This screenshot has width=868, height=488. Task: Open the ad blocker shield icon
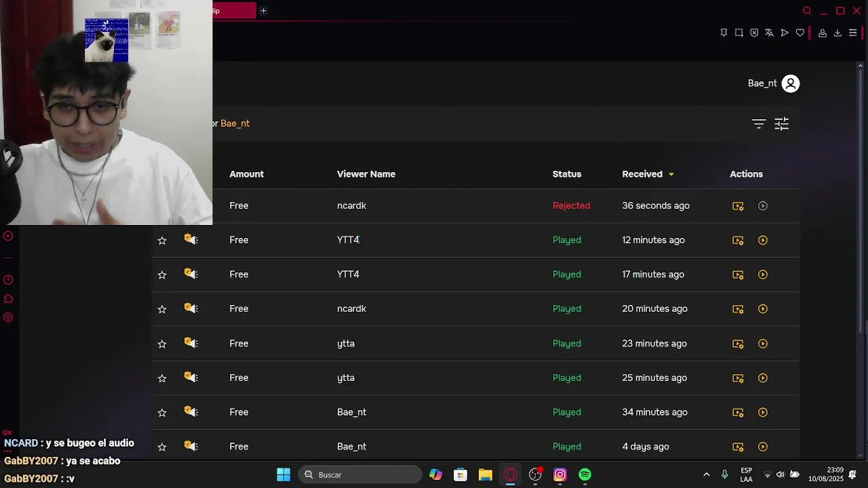point(754,33)
